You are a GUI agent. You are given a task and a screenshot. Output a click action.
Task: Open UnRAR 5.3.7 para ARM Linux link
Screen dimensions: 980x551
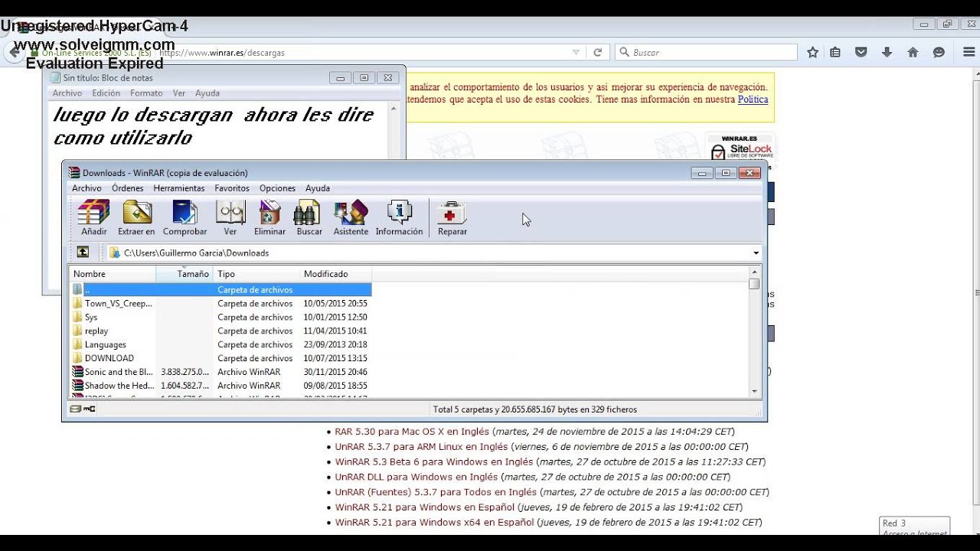(421, 447)
